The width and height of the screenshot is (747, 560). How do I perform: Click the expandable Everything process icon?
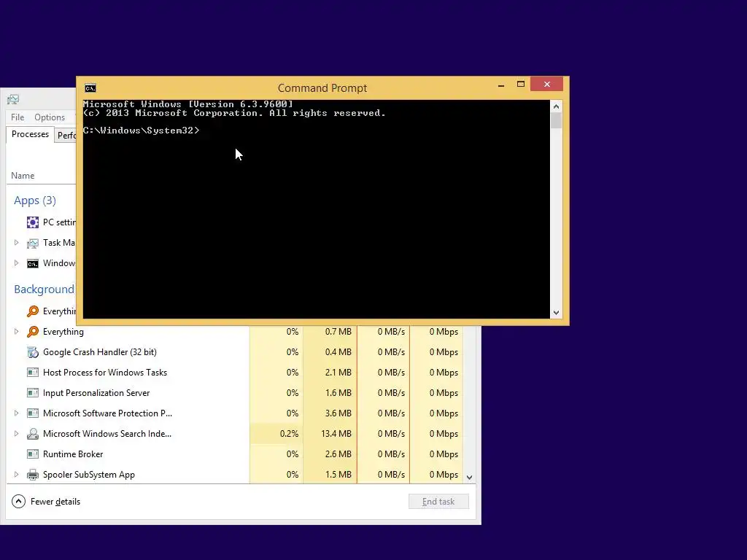[32, 332]
